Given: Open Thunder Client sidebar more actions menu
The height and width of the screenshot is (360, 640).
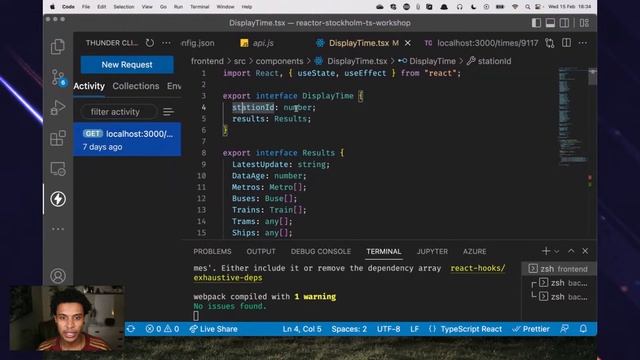Looking at the screenshot, I should 166,43.
